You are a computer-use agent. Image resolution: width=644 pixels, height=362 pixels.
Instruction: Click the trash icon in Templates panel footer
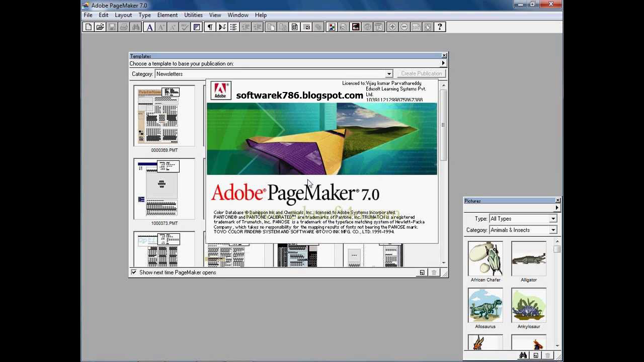[x=434, y=273]
